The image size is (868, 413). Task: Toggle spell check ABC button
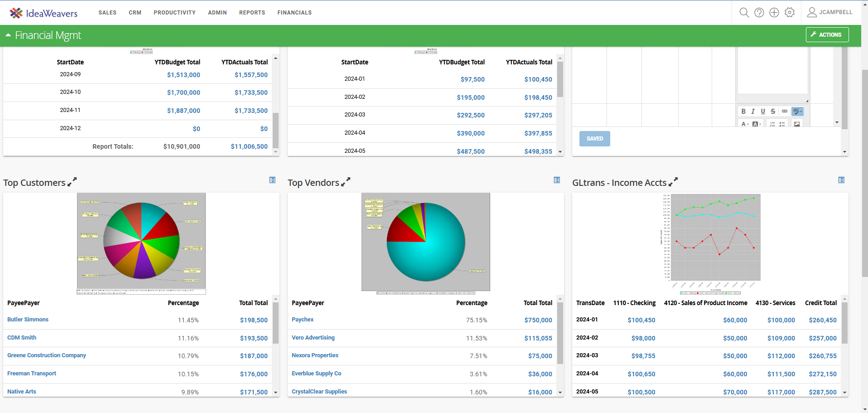[x=797, y=111]
